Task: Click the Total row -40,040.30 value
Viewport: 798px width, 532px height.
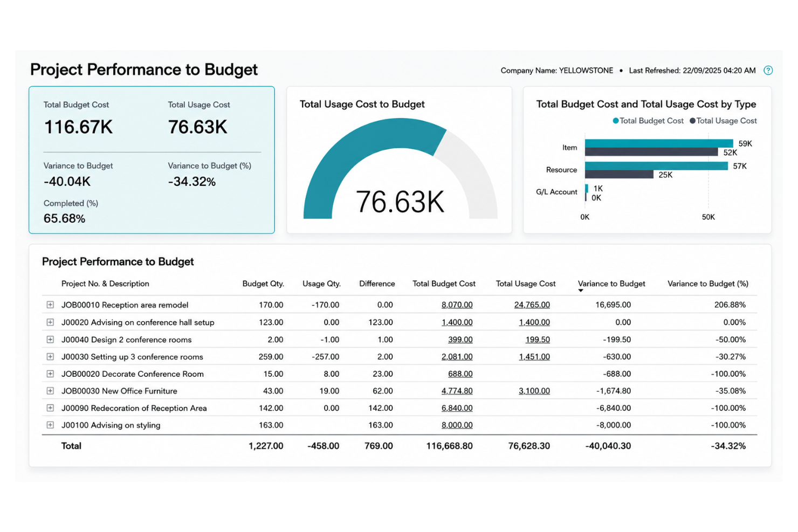Action: [608, 446]
